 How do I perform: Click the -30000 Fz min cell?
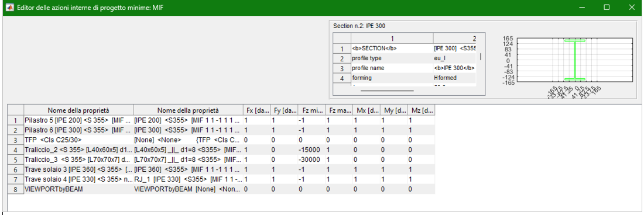coord(311,159)
